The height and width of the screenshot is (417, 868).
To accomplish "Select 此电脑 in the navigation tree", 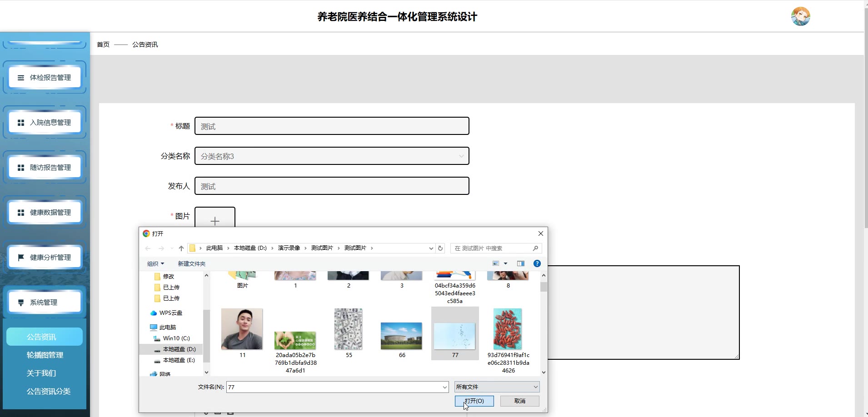I will [168, 327].
